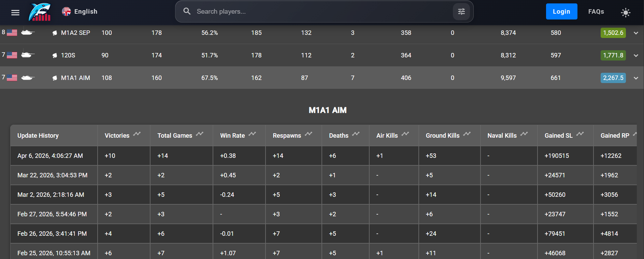Click the Feb 26, 2026, 3:41:41 PM entry

52,234
